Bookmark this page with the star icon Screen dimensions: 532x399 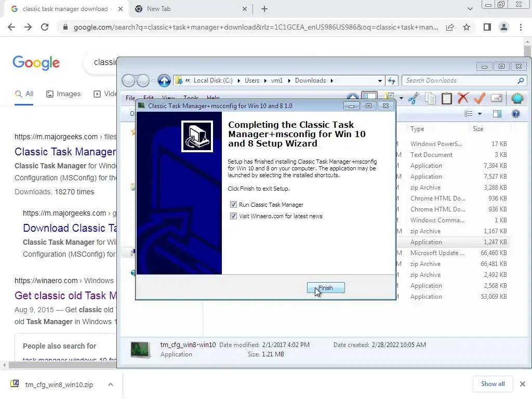pos(467,27)
